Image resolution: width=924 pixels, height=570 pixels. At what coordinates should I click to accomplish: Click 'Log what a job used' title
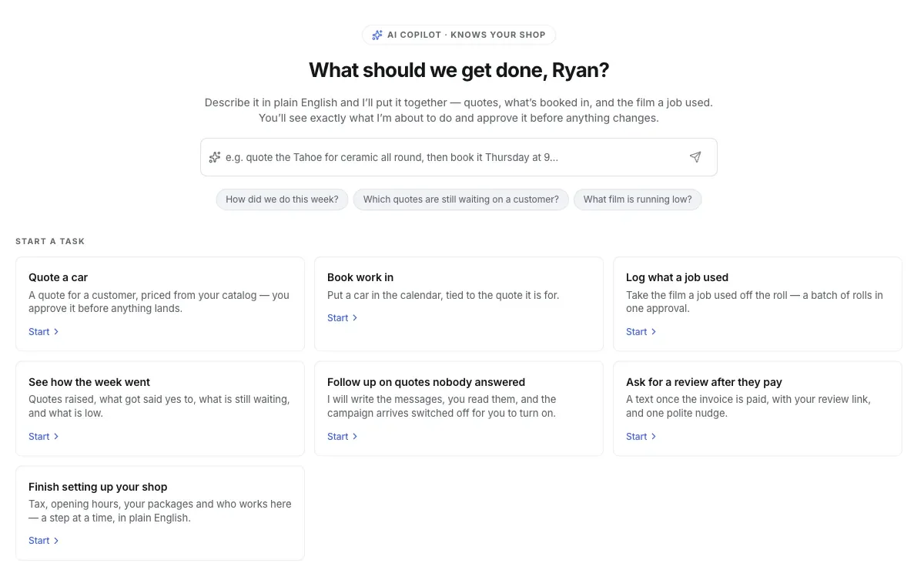point(677,277)
